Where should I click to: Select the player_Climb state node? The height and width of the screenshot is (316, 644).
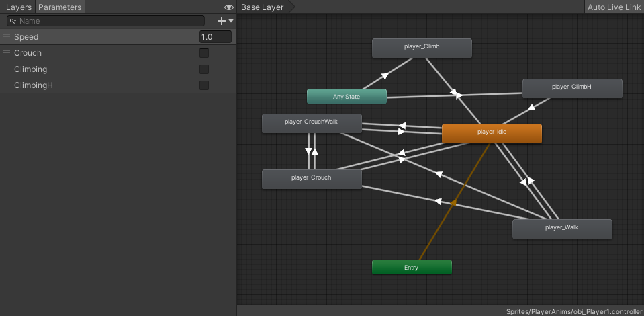[x=422, y=48]
